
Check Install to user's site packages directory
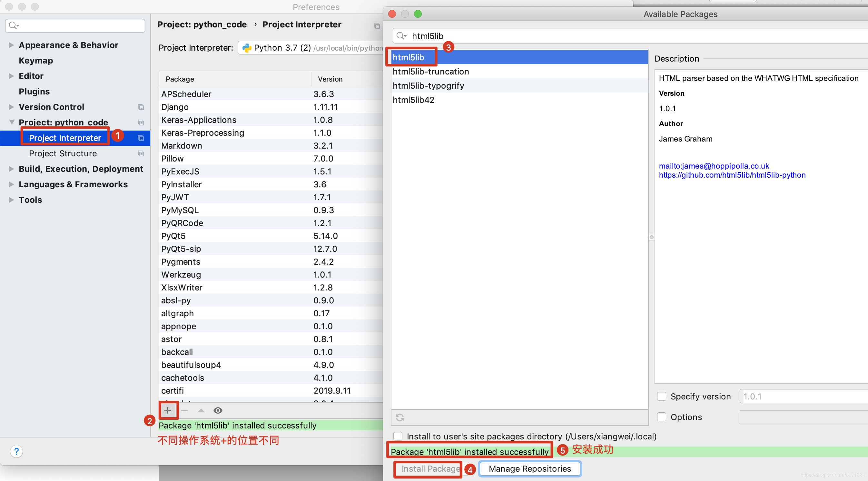[398, 436]
